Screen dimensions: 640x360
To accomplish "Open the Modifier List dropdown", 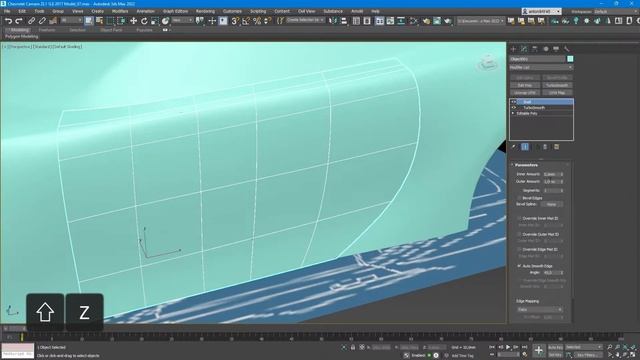I will pos(541,67).
